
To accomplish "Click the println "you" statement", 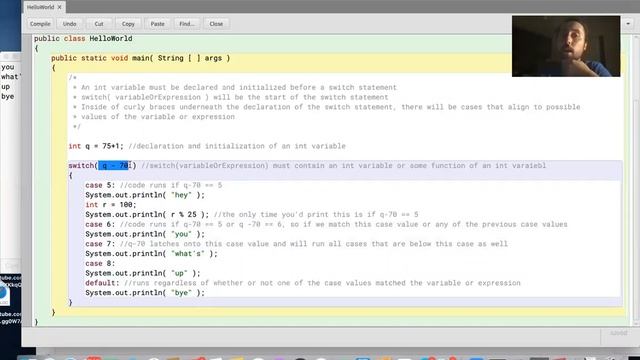I will [145, 234].
